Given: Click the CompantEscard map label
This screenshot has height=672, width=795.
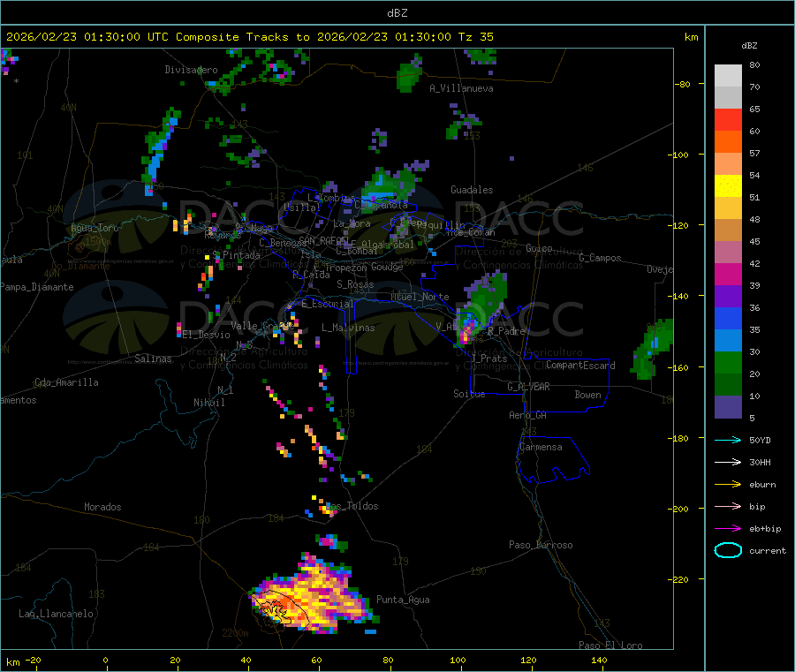Looking at the screenshot, I should point(580,365).
